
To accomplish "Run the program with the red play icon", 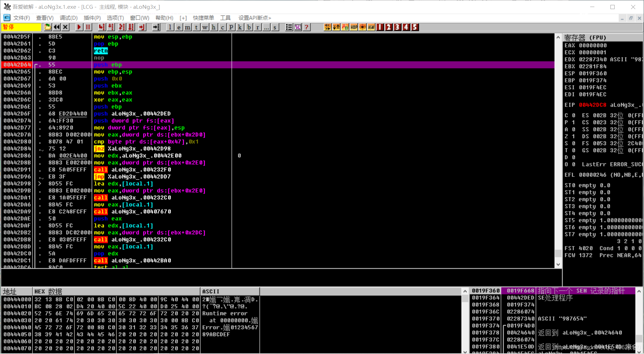I will tap(79, 27).
